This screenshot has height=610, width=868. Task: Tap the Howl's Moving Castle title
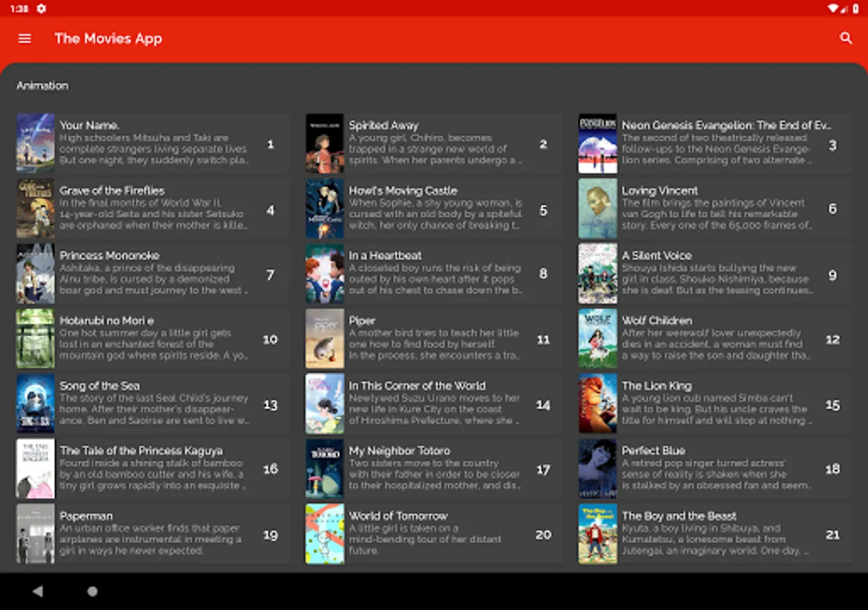pos(403,190)
